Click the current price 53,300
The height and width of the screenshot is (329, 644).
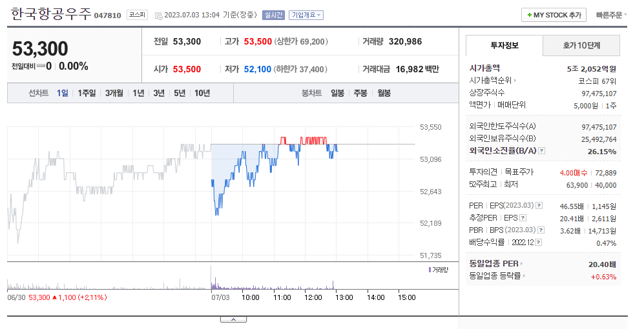[40, 48]
